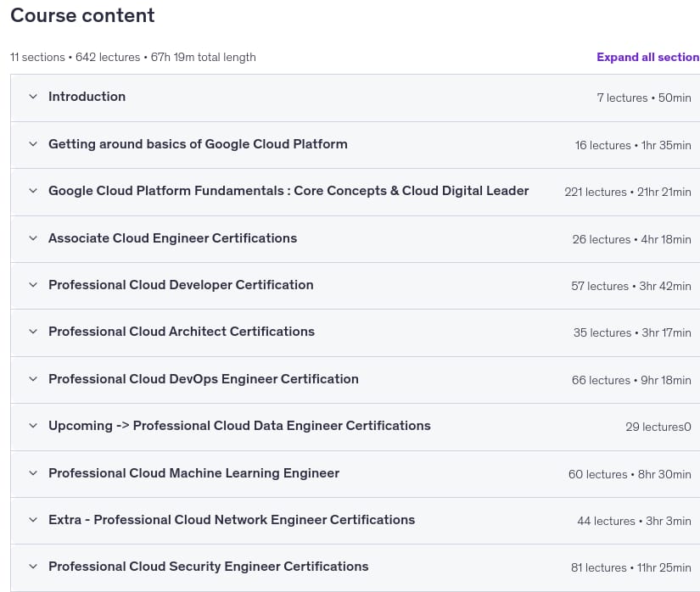Open the Introduction section title
This screenshot has height=592, width=700.
[x=87, y=97]
